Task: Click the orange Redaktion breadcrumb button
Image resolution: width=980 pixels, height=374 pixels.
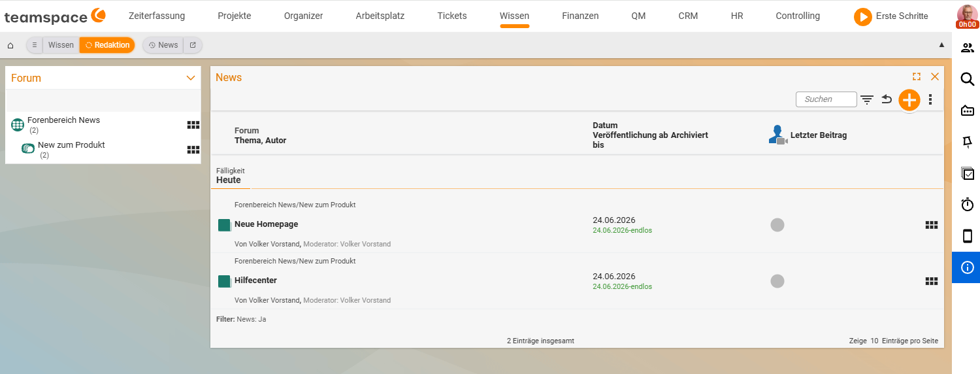Action: pyautogui.click(x=107, y=45)
